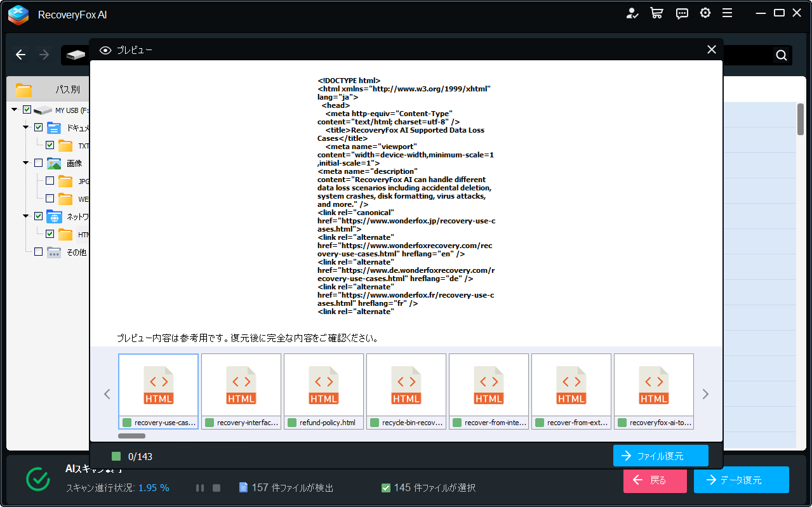Image resolution: width=812 pixels, height=507 pixels.
Task: Show previous thumbnails with left chevron
Action: [107, 394]
